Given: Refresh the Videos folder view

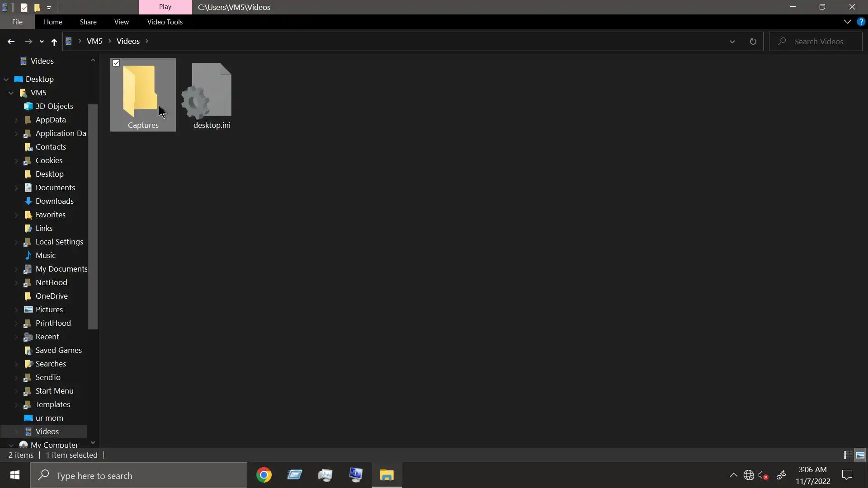Looking at the screenshot, I should coord(753,42).
